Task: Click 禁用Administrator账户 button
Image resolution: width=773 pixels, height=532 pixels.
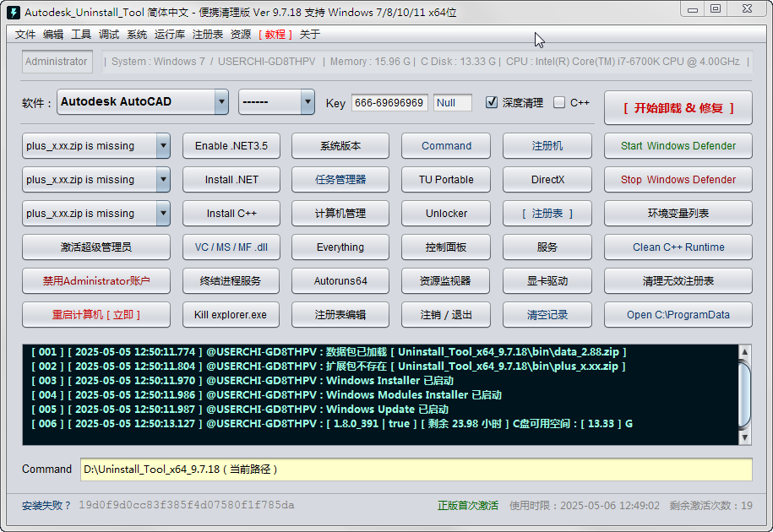Action: (96, 280)
